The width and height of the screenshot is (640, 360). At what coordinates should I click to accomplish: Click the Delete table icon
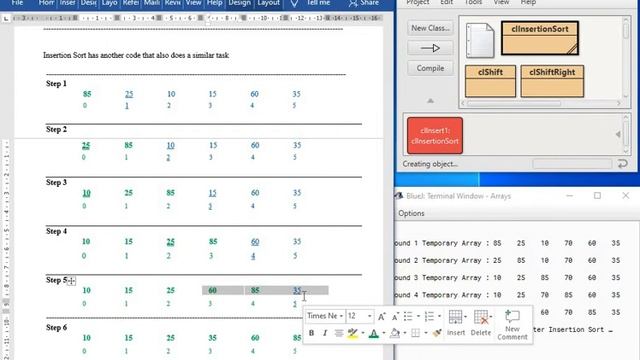point(481,323)
